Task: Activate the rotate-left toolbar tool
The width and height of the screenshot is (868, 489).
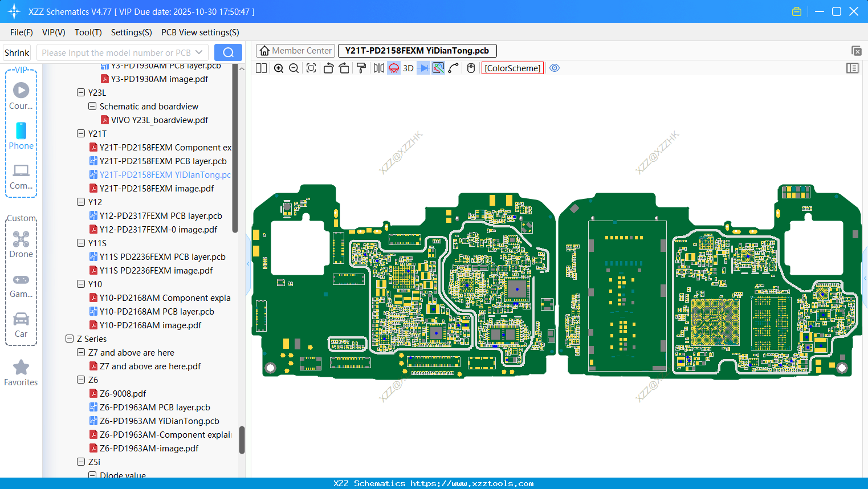Action: tap(328, 68)
